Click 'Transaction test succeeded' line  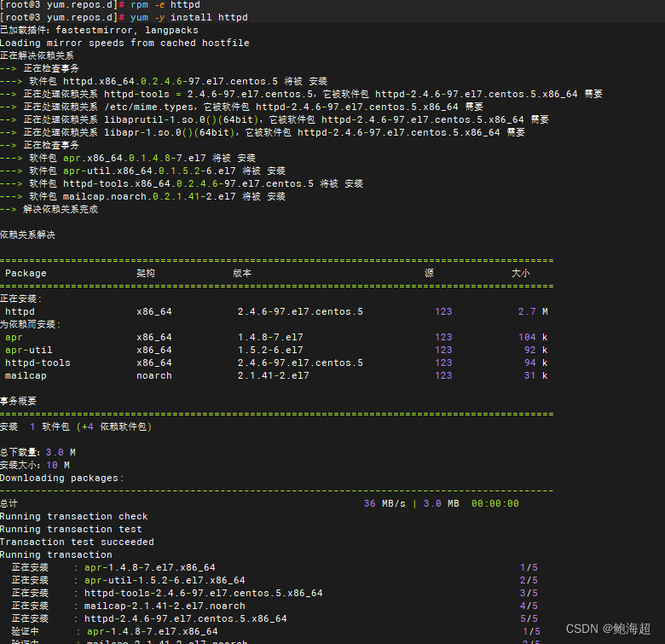(x=77, y=542)
